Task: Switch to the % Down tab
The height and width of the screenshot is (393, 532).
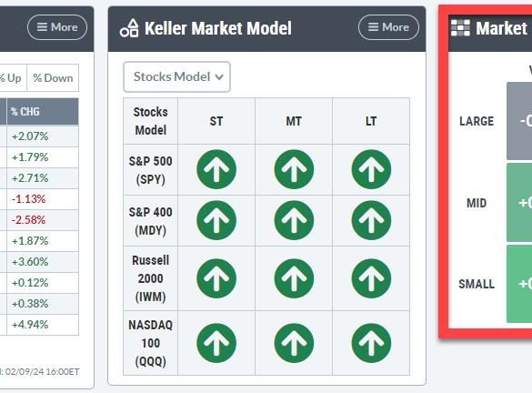Action: coord(53,78)
